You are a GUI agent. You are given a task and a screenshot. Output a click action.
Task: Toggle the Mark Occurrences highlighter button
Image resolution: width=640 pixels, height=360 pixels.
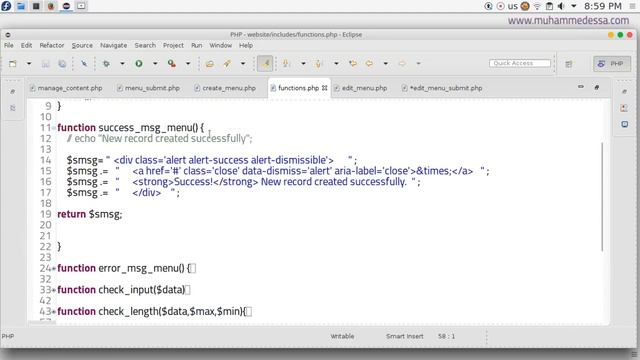[x=265, y=64]
